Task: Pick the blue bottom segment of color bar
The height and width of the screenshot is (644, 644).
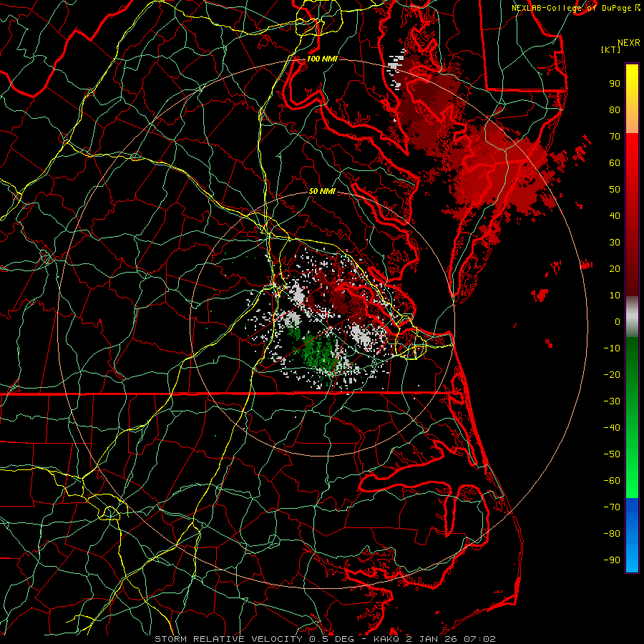Action: pyautogui.click(x=632, y=535)
